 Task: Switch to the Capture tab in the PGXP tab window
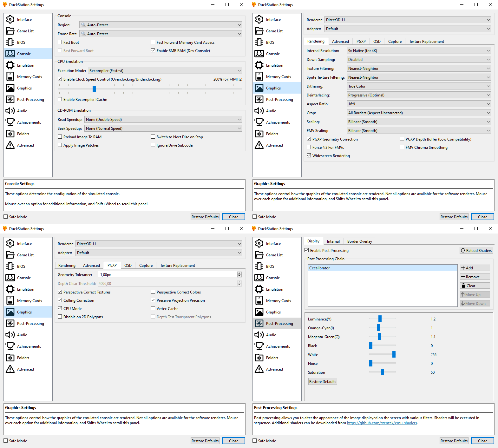click(x=146, y=265)
